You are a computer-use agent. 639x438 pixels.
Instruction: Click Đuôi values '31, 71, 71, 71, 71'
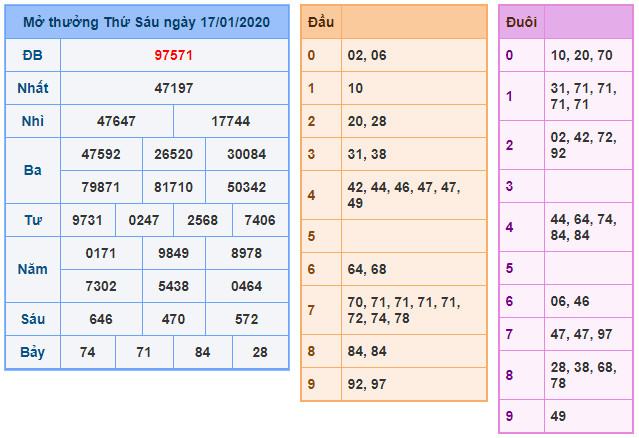584,96
